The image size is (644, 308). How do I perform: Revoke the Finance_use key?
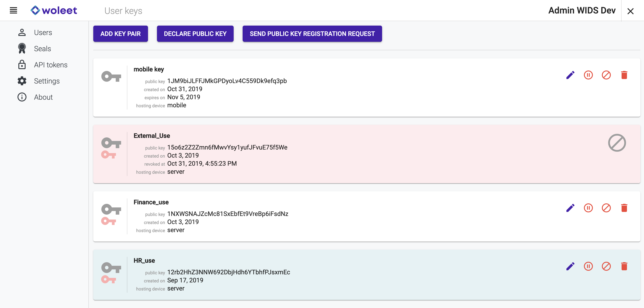[606, 208]
